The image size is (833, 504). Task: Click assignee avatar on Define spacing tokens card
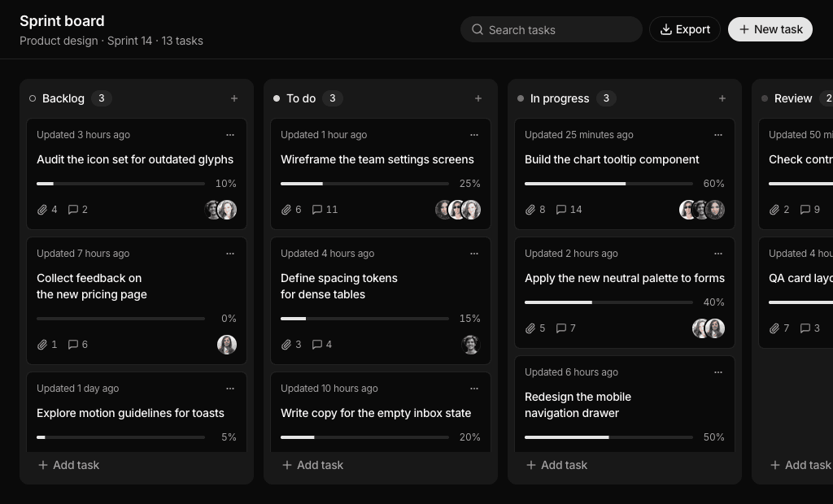click(x=471, y=345)
